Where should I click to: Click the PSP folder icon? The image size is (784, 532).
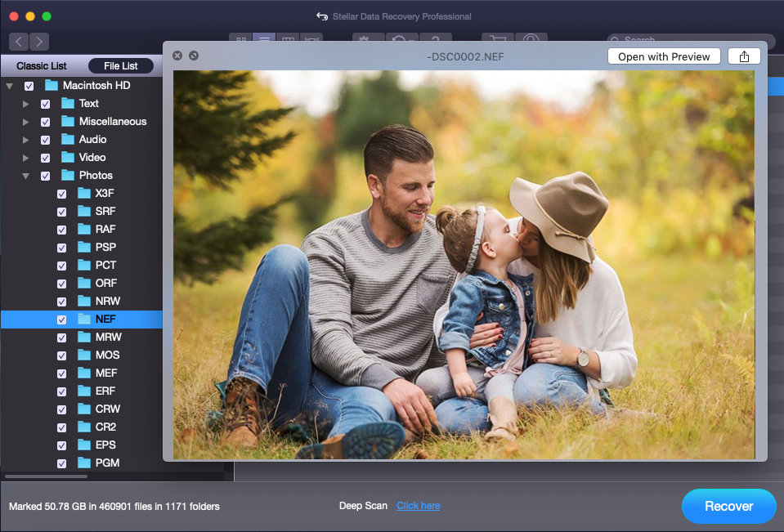click(x=84, y=248)
